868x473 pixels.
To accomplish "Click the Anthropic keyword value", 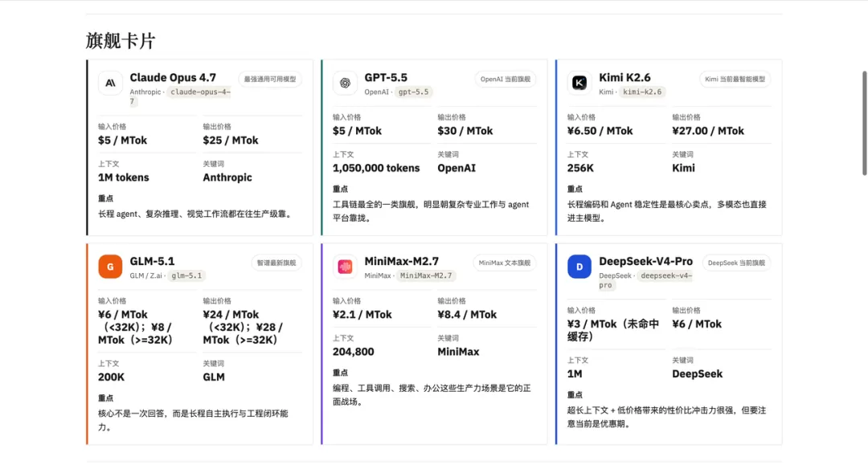I will (x=227, y=177).
